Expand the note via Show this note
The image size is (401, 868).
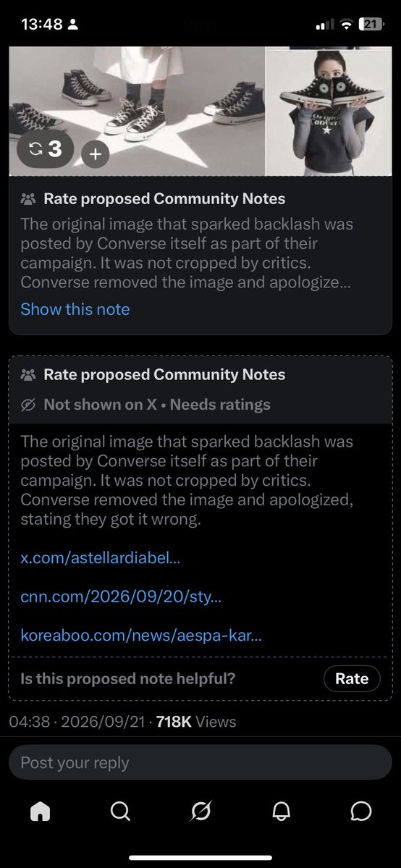75,309
